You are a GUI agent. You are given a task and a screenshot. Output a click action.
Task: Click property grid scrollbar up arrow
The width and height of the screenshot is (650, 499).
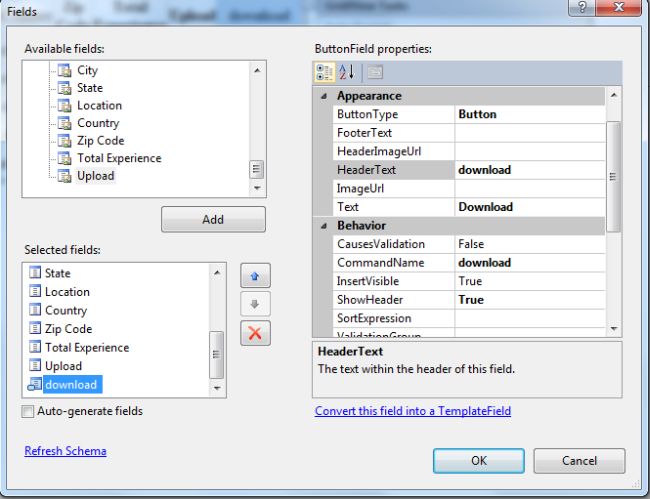click(614, 95)
